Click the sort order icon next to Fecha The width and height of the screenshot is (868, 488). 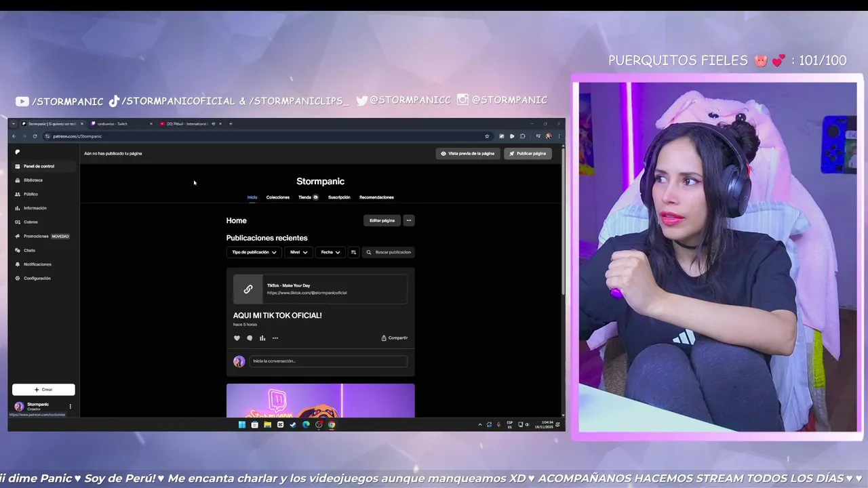(353, 252)
